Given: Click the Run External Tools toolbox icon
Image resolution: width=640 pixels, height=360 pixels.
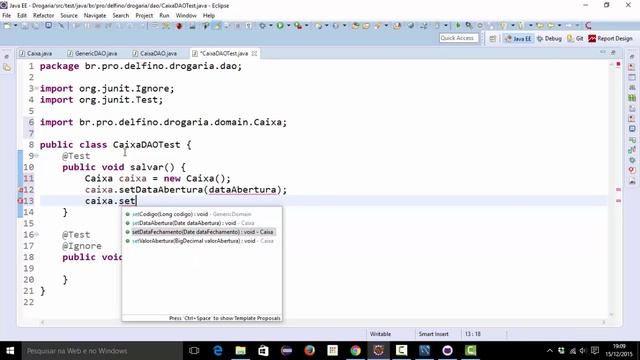Looking at the screenshot, I should coord(298,26).
